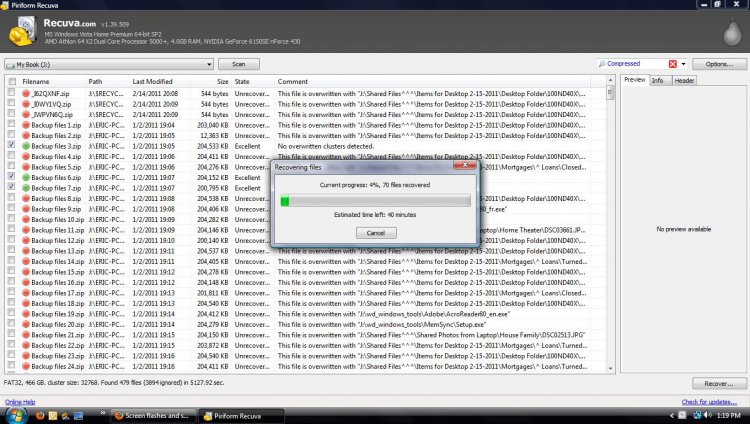This screenshot has height=424, width=750.
Task: Select the Backup files 21.zip filename
Action: [56, 335]
